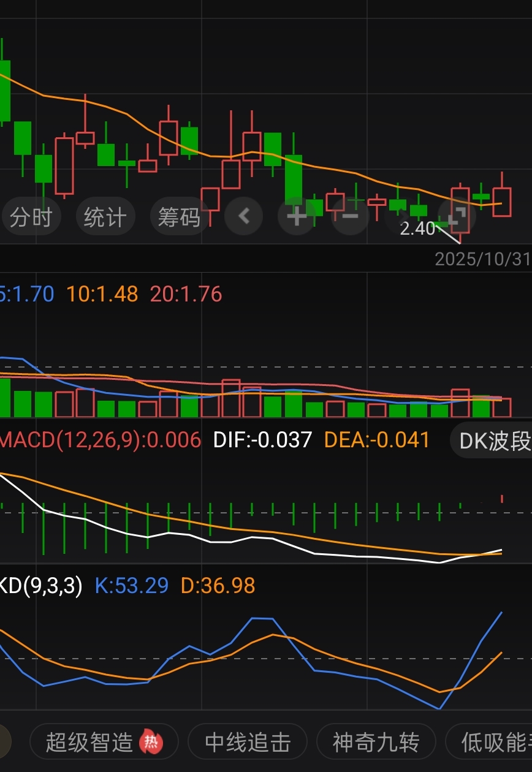Zoom out candlesticks with minus icon
The image size is (532, 772).
351,216
